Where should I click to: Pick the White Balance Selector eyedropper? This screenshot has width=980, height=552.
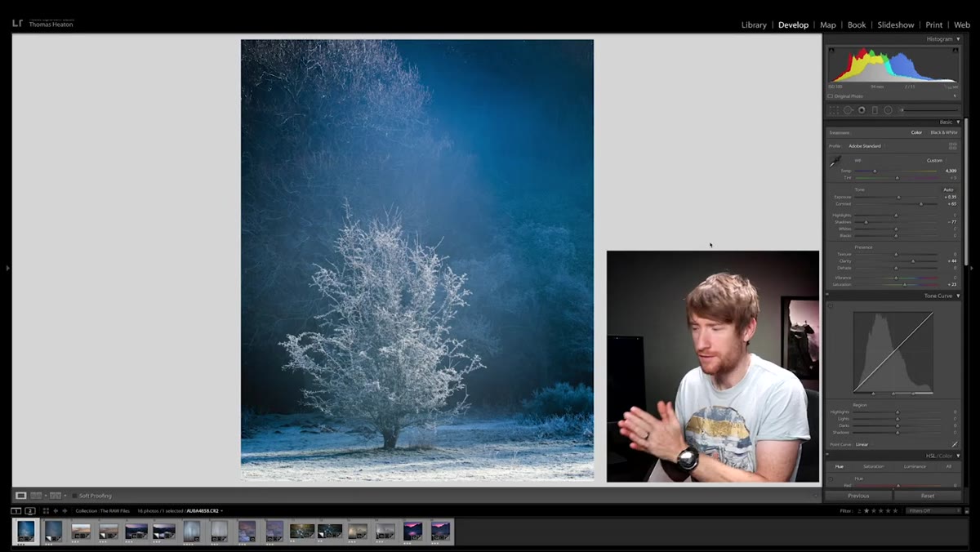point(835,161)
